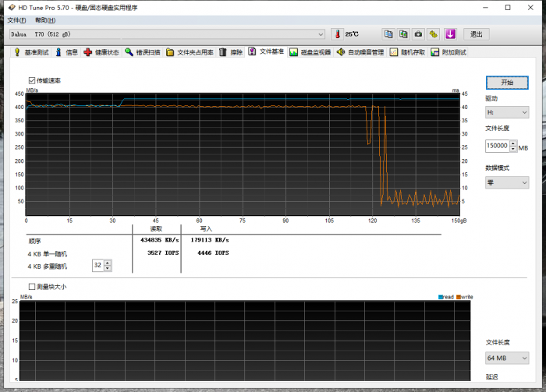Viewport: 546px width, 392px height.
Task: Open the 数据模式 data pattern dropdown
Action: click(x=507, y=183)
